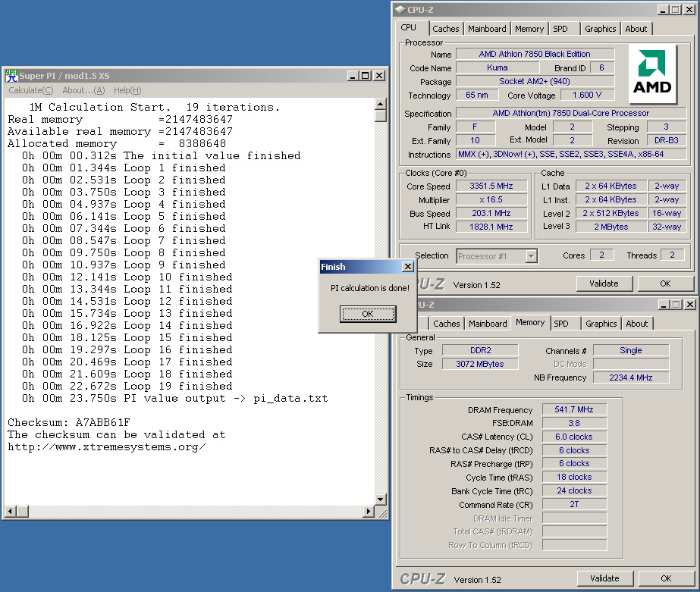The height and width of the screenshot is (592, 700).
Task: Switch to the Caches tab in top CPU-Z window
Action: point(445,29)
